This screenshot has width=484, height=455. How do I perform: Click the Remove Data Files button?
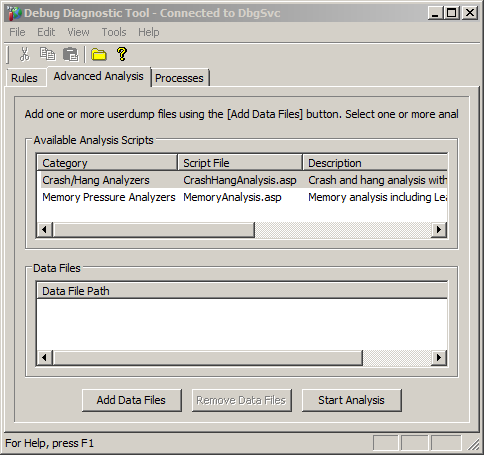(x=241, y=400)
